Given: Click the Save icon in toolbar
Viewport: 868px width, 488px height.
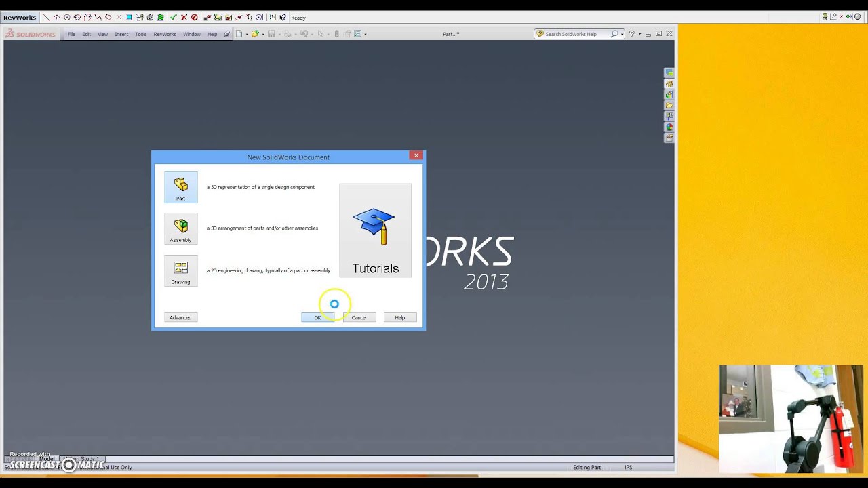Looking at the screenshot, I should click(271, 34).
